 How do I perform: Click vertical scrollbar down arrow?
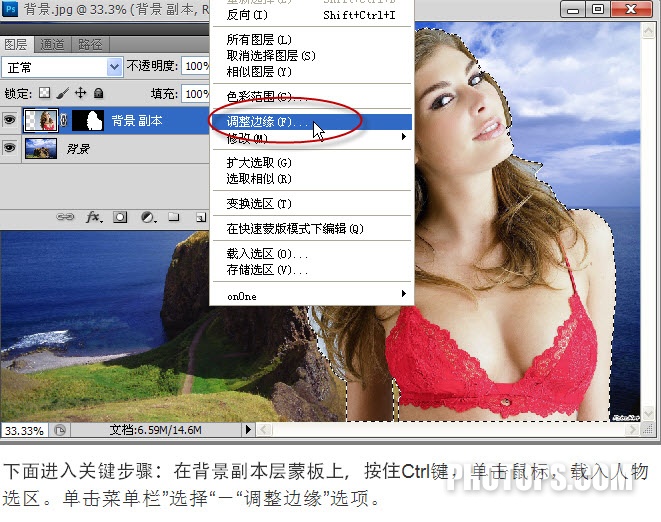pos(648,412)
